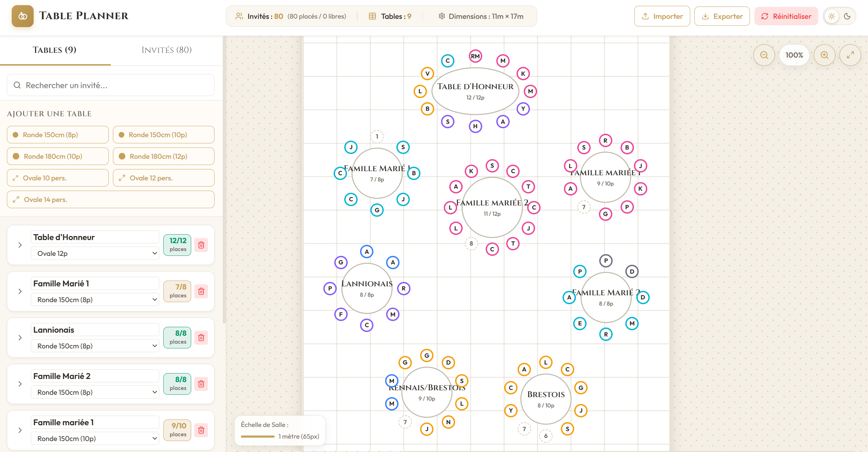This screenshot has height=452, width=868.
Task: Click the 7/8 places badge
Action: point(178,291)
